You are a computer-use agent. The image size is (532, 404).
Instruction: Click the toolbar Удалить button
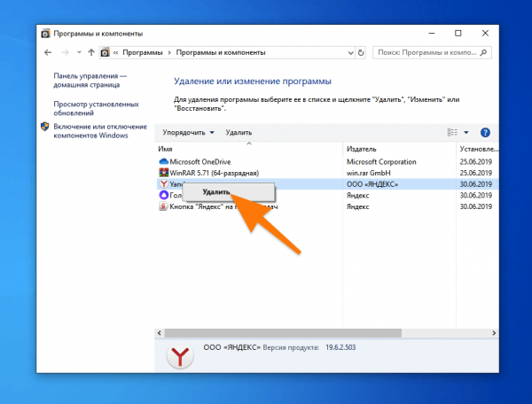pos(239,133)
